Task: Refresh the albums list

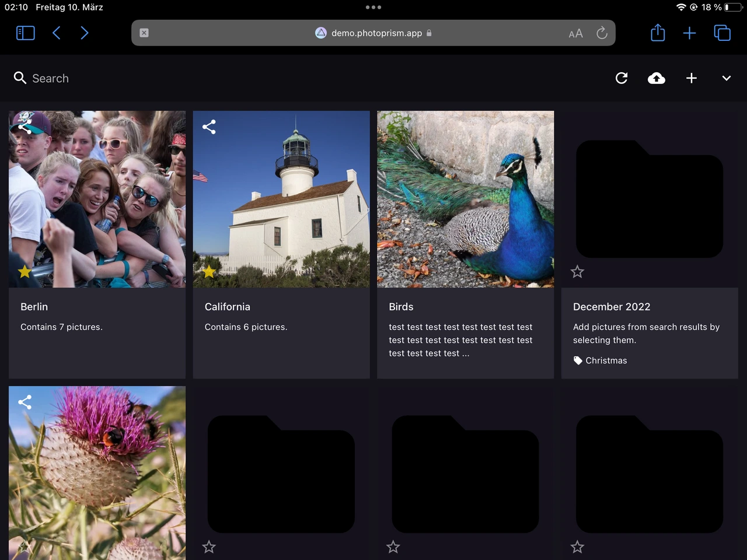Action: tap(622, 78)
